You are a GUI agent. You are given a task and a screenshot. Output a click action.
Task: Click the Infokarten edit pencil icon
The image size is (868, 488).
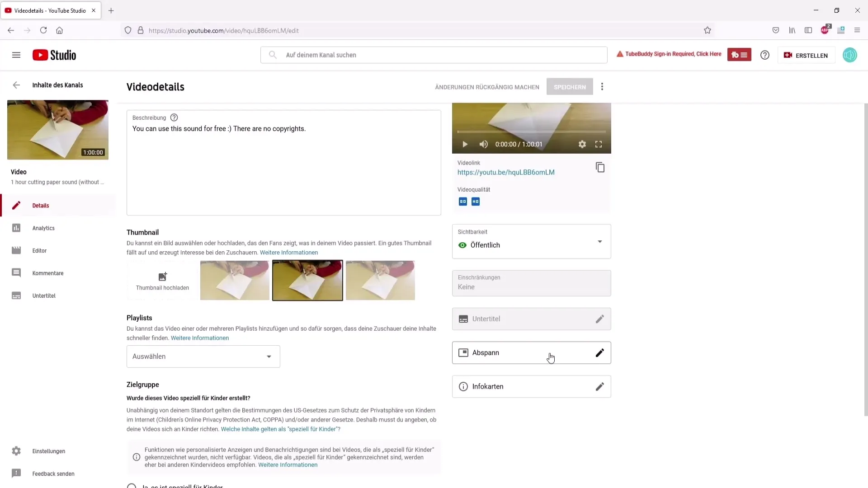tap(600, 386)
